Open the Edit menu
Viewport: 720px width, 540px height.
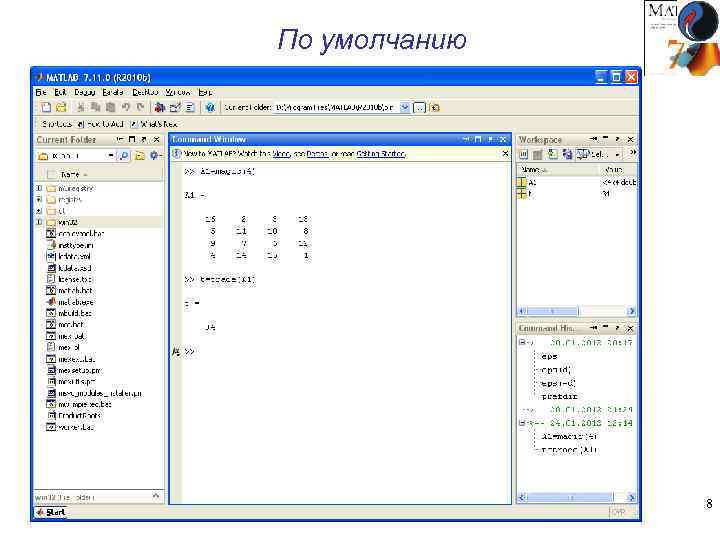tap(60, 92)
